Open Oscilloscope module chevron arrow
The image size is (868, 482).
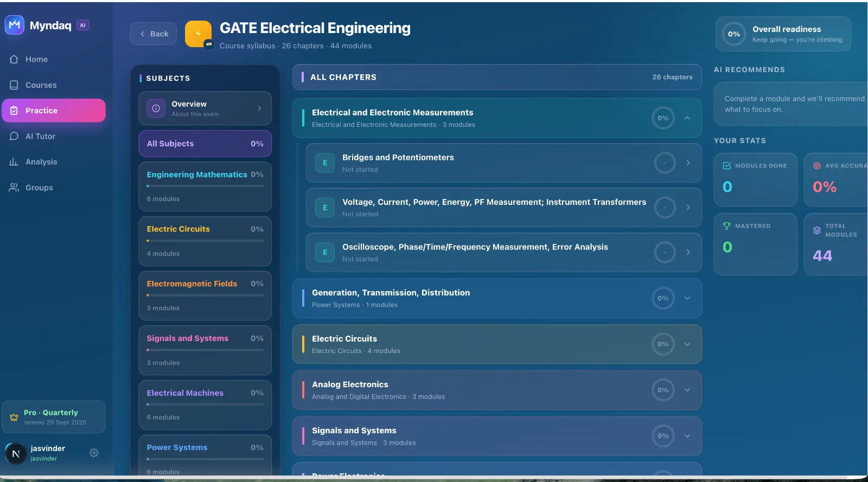(688, 252)
